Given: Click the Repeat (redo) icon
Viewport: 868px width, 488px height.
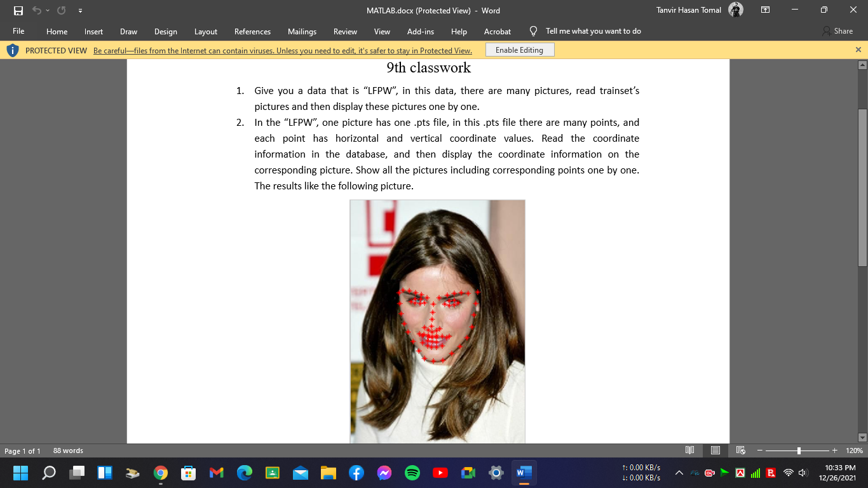Looking at the screenshot, I should (60, 10).
